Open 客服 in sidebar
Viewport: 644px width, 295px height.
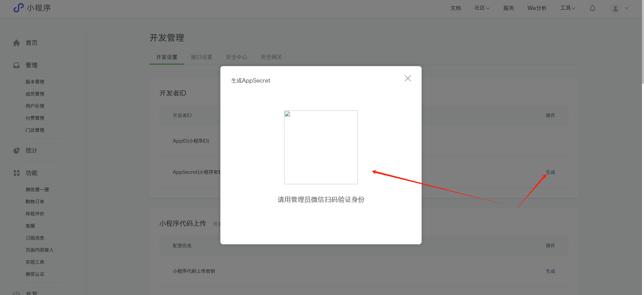pyautogui.click(x=30, y=226)
